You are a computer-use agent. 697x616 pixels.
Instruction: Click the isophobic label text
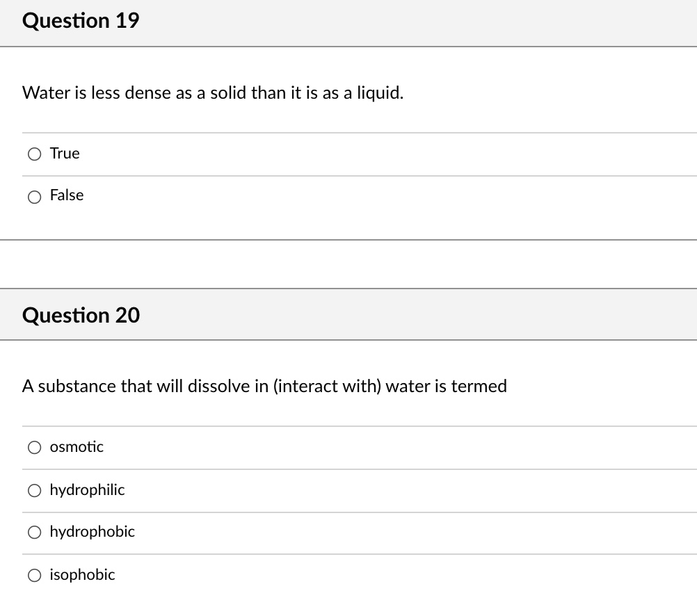click(x=81, y=574)
